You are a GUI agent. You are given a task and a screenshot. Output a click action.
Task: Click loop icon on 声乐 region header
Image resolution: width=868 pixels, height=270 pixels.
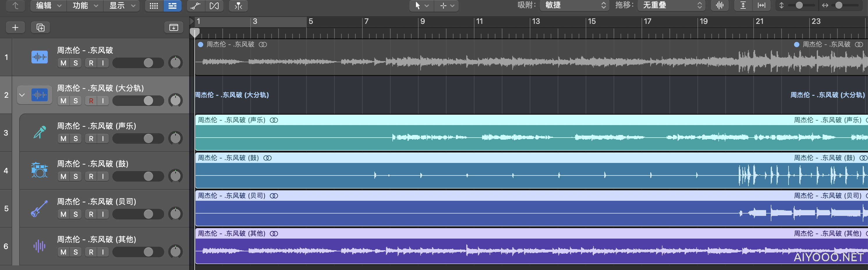pyautogui.click(x=274, y=120)
